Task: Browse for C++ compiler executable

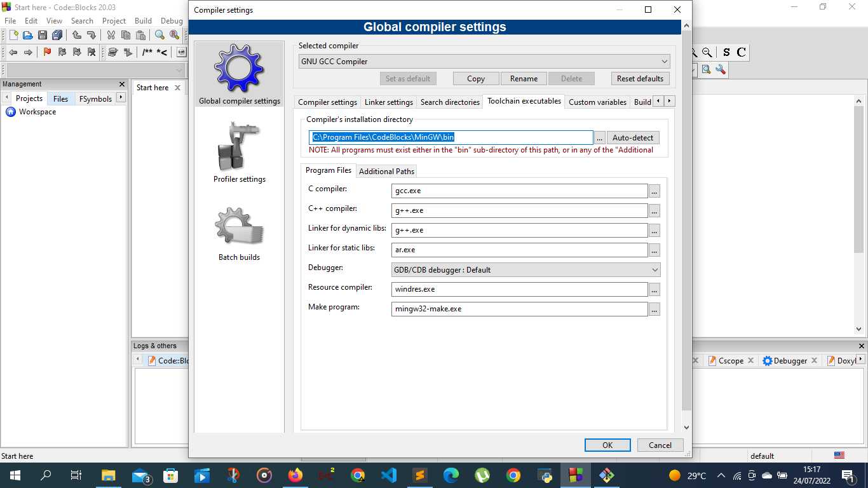Action: [654, 210]
